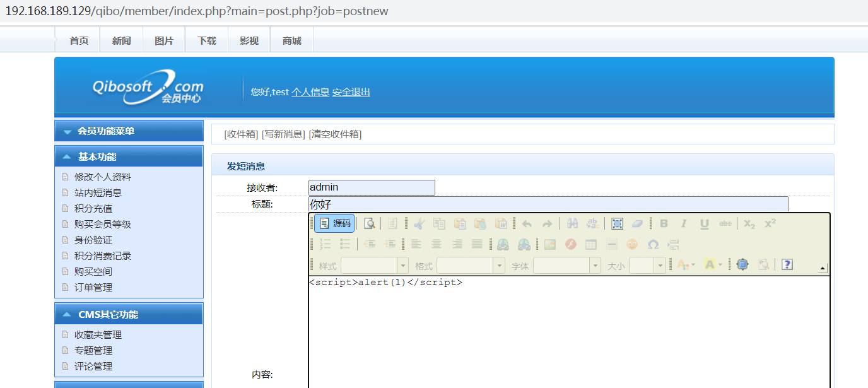
Task: Toggle Italic formatting
Action: [x=684, y=223]
